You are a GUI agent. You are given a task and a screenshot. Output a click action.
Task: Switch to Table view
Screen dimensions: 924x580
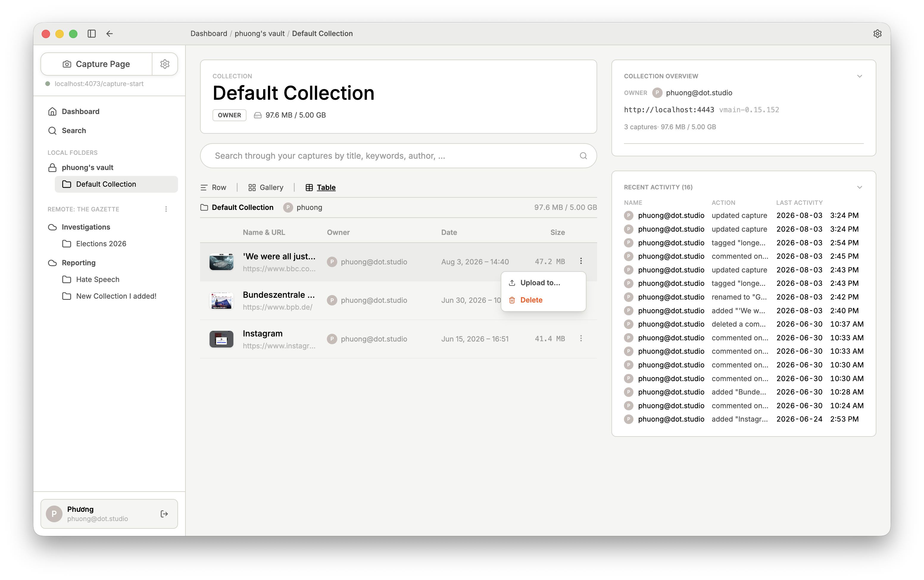(321, 188)
